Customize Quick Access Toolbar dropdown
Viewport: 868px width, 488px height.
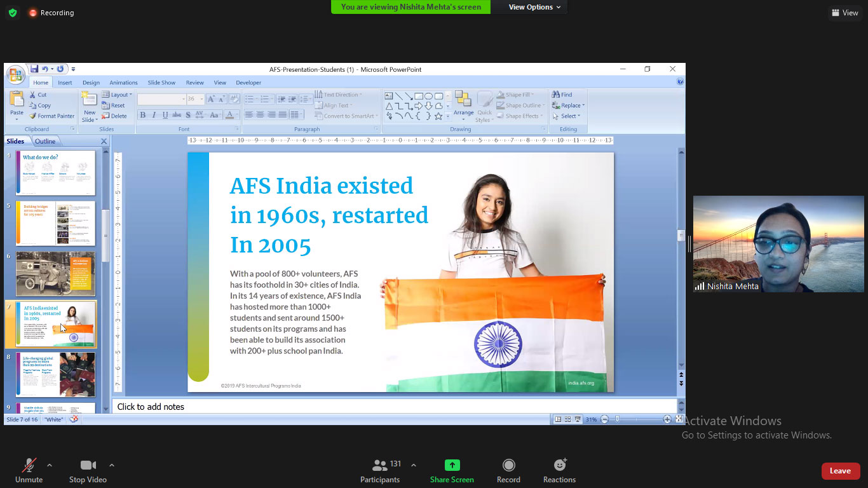pyautogui.click(x=73, y=69)
